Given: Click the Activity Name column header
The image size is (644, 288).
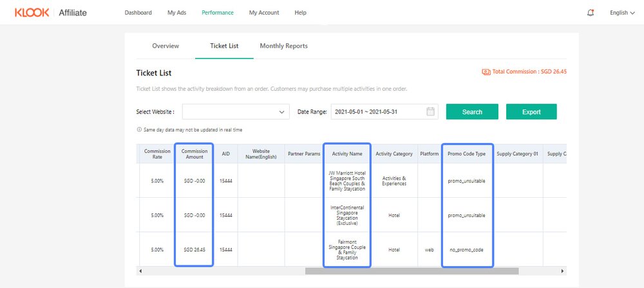Looking at the screenshot, I should pyautogui.click(x=347, y=154).
